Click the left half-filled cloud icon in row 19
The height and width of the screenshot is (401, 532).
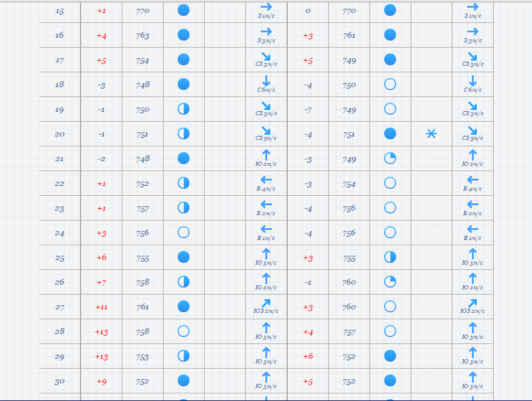coord(184,109)
